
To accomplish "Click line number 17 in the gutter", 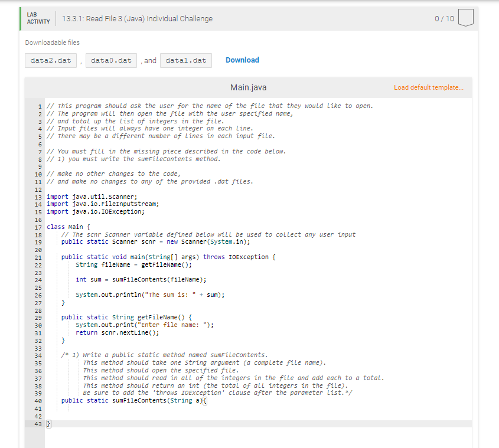I will click(x=39, y=227).
